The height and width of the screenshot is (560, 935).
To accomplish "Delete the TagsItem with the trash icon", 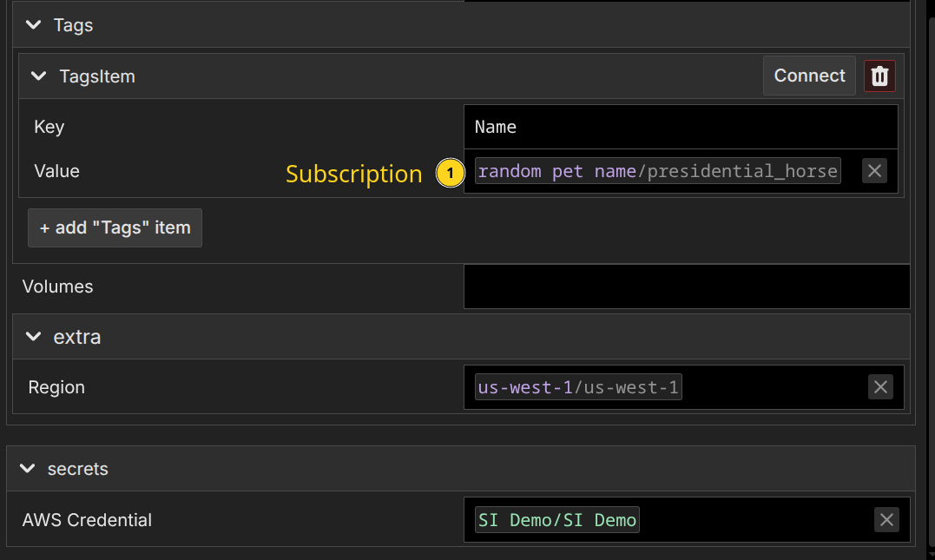I will (879, 76).
